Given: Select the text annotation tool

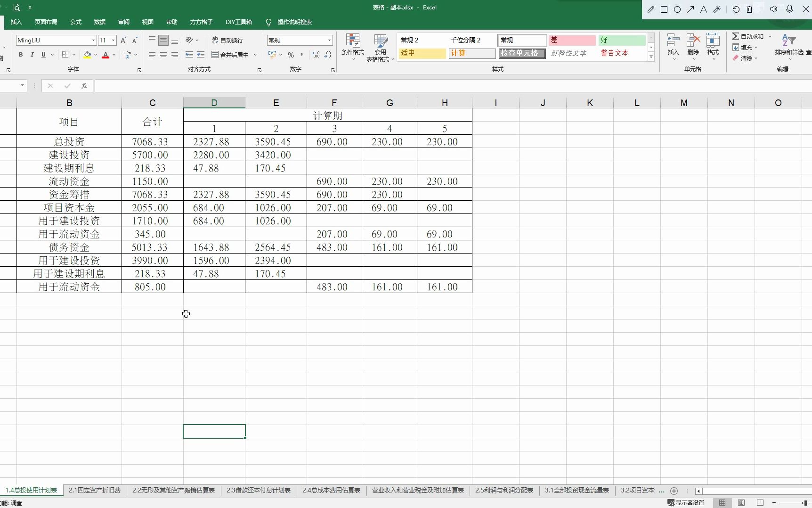Looking at the screenshot, I should coord(704,9).
